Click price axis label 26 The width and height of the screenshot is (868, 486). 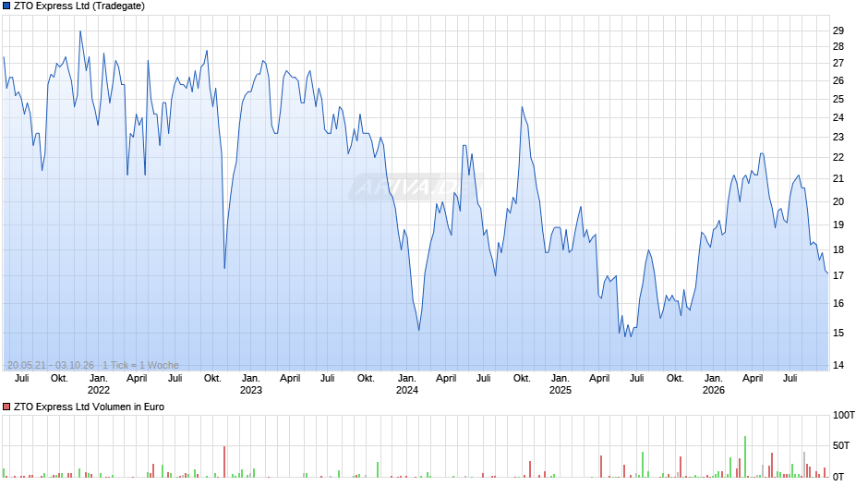(x=838, y=81)
